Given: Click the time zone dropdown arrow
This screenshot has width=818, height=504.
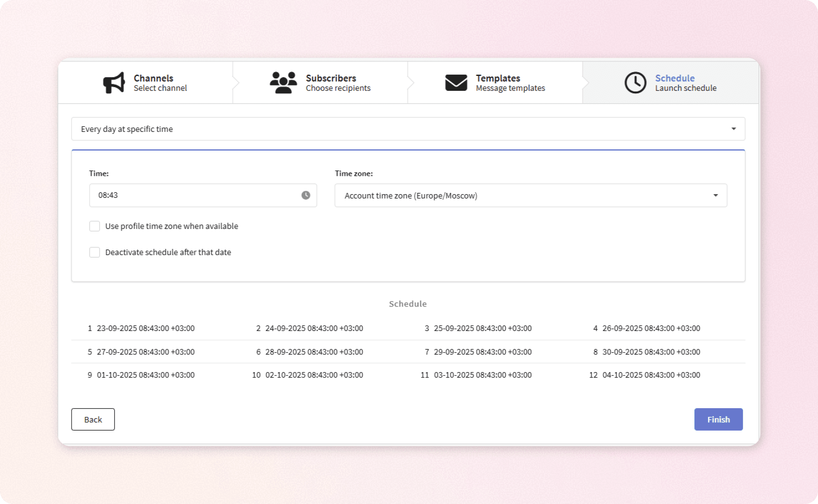Looking at the screenshot, I should point(715,195).
